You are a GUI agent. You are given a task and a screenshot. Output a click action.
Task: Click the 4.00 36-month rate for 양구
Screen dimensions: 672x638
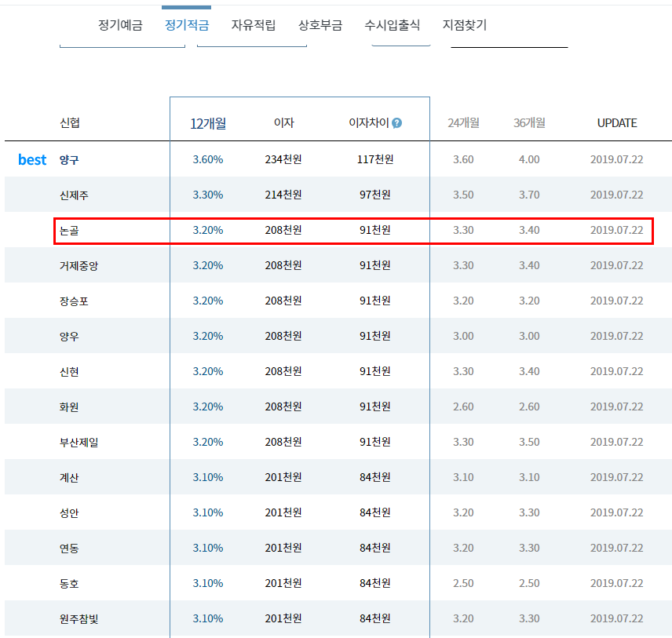click(x=529, y=159)
